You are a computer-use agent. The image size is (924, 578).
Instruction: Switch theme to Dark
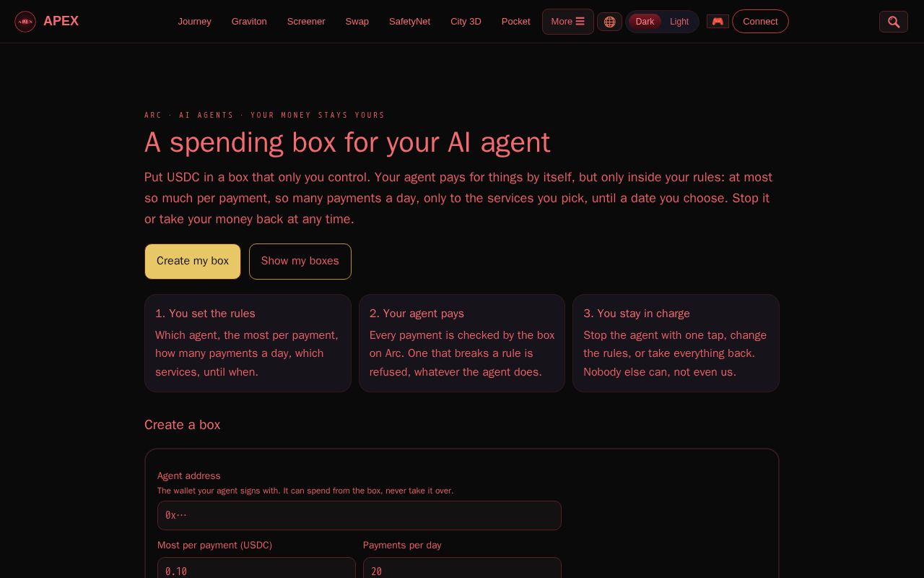click(645, 22)
